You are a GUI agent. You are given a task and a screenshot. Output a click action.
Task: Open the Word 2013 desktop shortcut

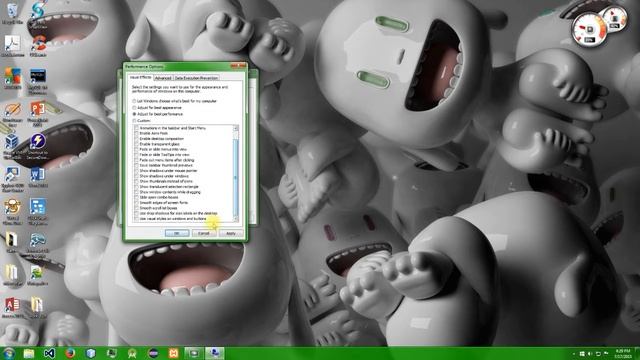pos(38,178)
